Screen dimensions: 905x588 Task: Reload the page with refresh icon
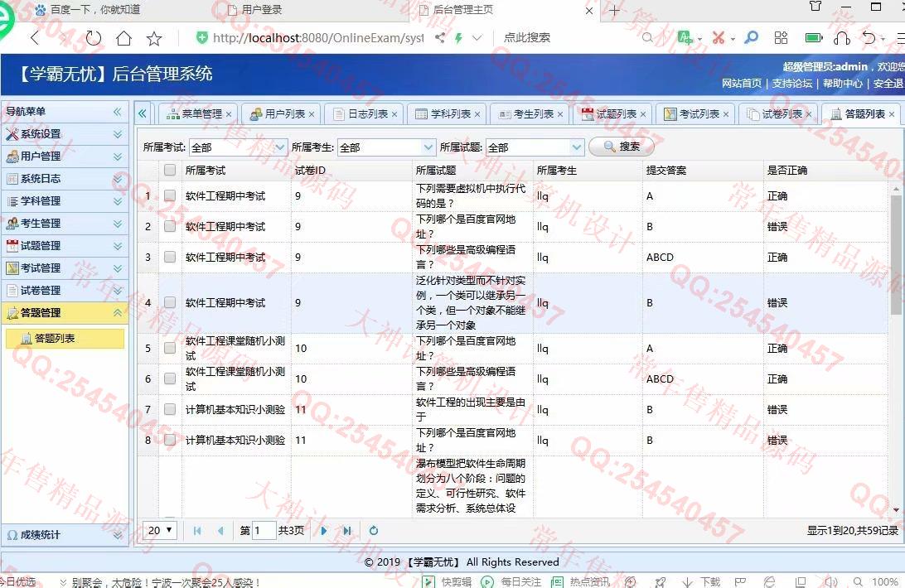click(x=93, y=38)
